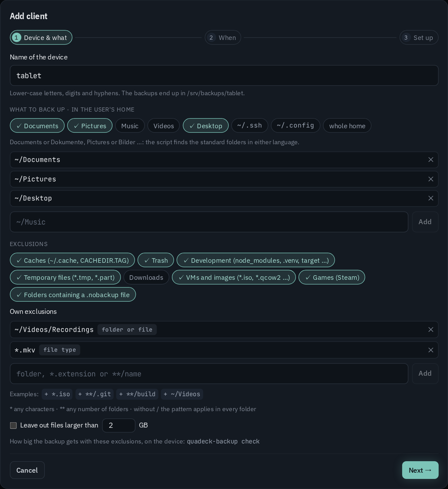Delete the *.mkv exclusion
This screenshot has height=489, width=448.
coord(431,350)
